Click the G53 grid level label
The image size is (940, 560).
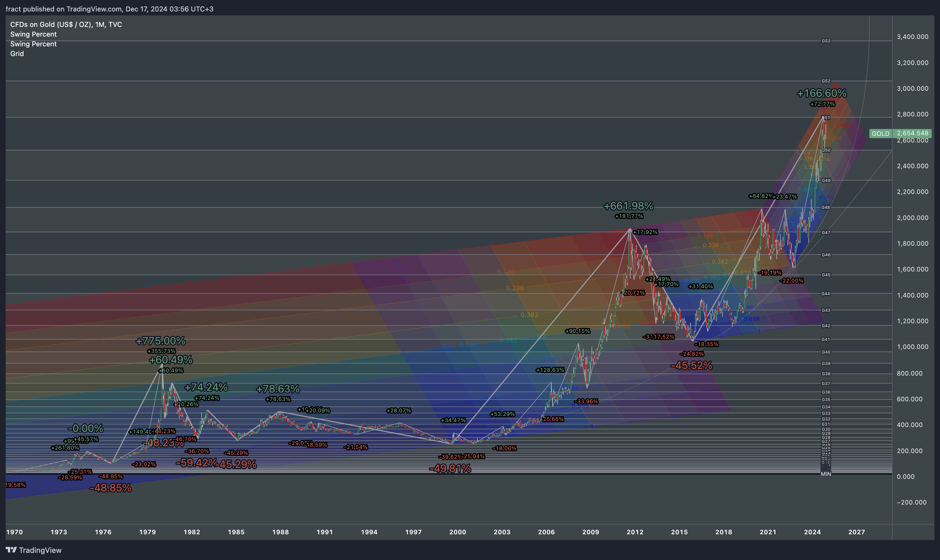coord(826,41)
